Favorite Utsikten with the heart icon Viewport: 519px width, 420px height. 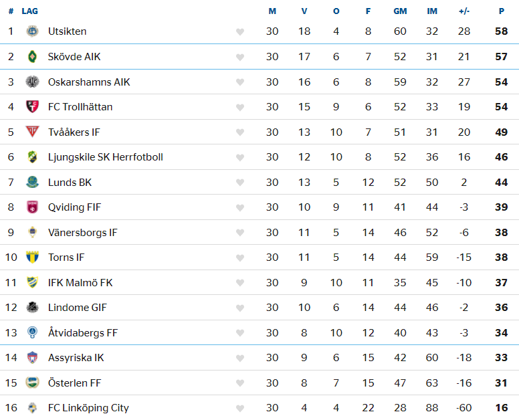240,32
